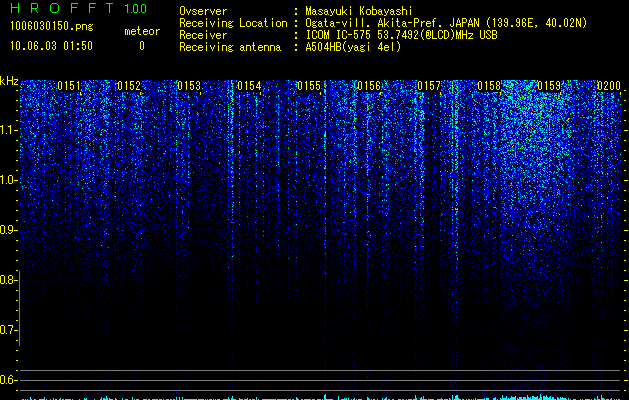This screenshot has width=629, height=400.
Task: Click the Ovserver label
Action: (x=203, y=11)
